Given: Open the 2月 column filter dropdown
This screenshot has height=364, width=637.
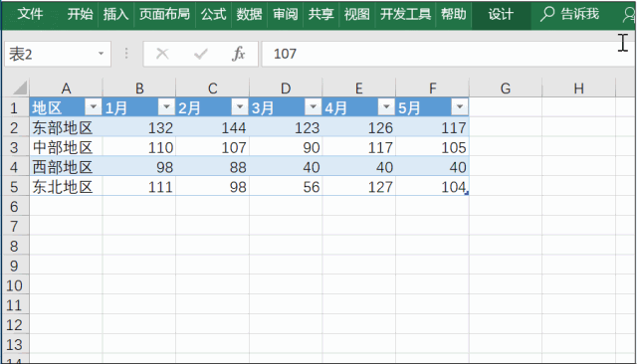Looking at the screenshot, I should click(x=240, y=107).
